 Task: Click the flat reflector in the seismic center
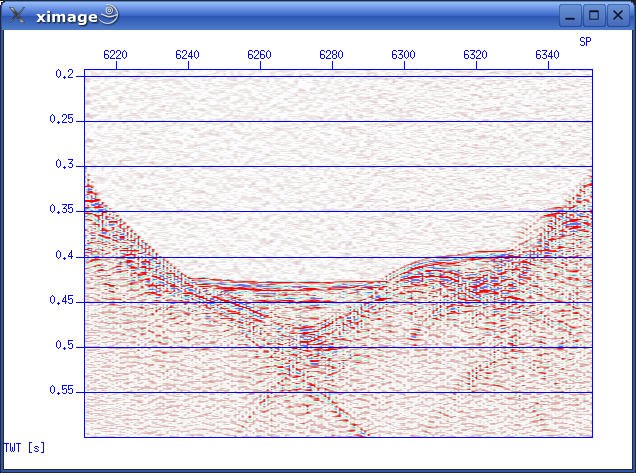pyautogui.click(x=310, y=285)
